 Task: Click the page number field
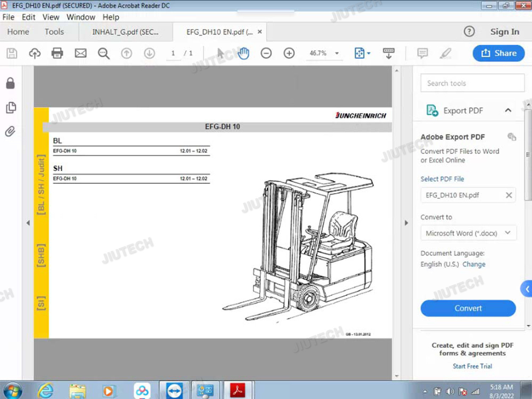(173, 53)
